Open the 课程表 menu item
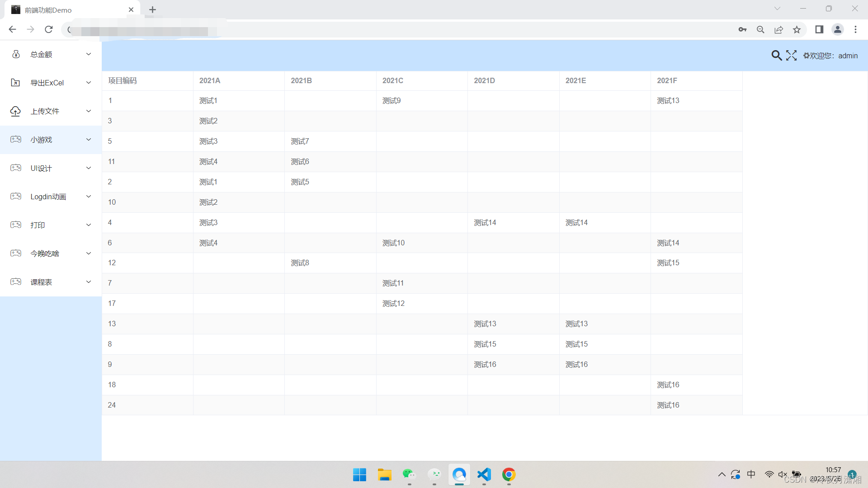 pos(41,282)
